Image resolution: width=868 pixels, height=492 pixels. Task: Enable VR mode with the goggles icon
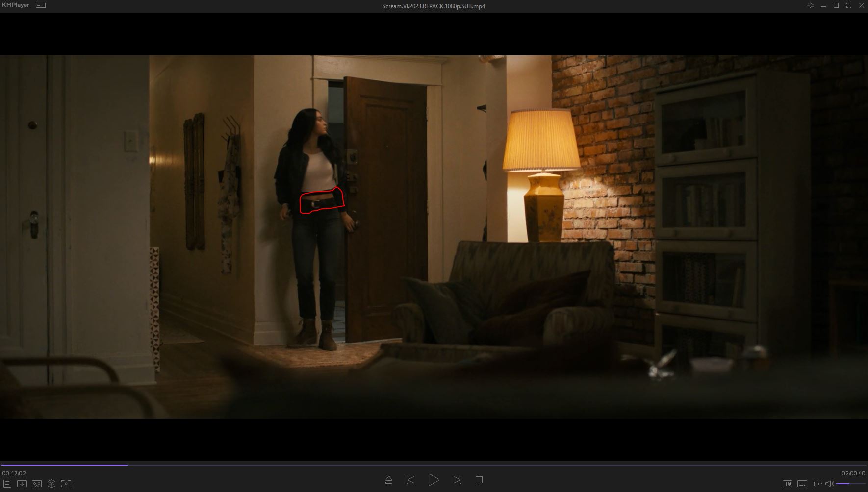[37, 484]
